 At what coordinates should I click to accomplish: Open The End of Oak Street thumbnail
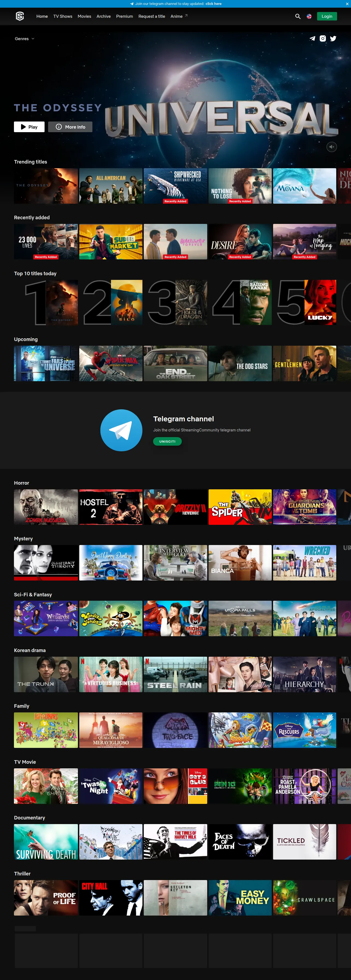pyautogui.click(x=175, y=364)
